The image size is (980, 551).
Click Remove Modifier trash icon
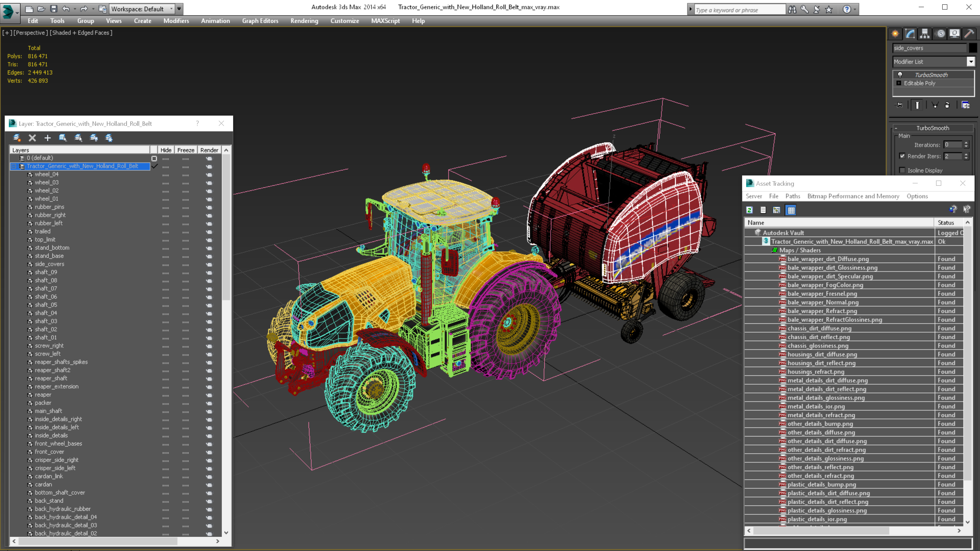point(947,105)
